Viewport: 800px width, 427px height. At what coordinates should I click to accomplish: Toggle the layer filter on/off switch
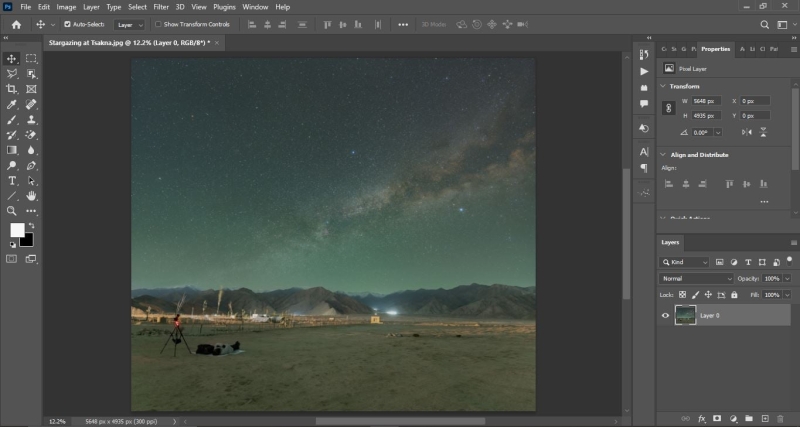click(x=790, y=261)
